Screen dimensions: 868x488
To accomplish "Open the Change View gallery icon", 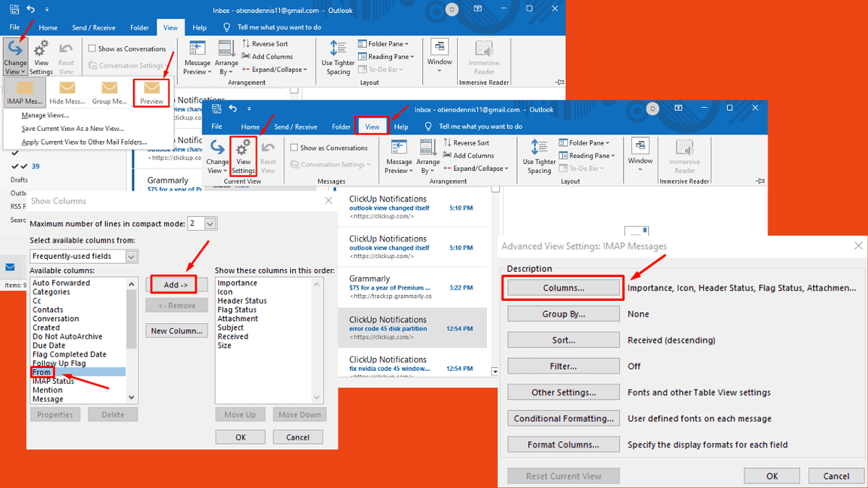I will (x=16, y=56).
